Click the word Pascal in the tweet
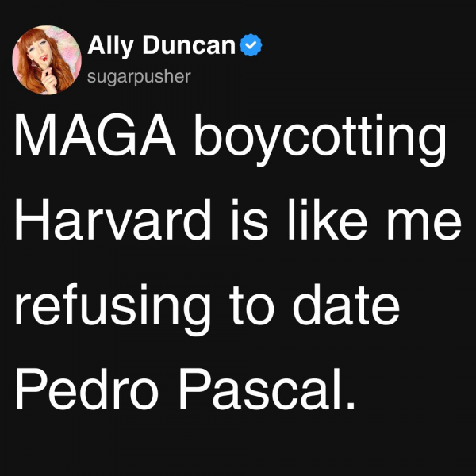This screenshot has width=476, height=476. (267, 389)
